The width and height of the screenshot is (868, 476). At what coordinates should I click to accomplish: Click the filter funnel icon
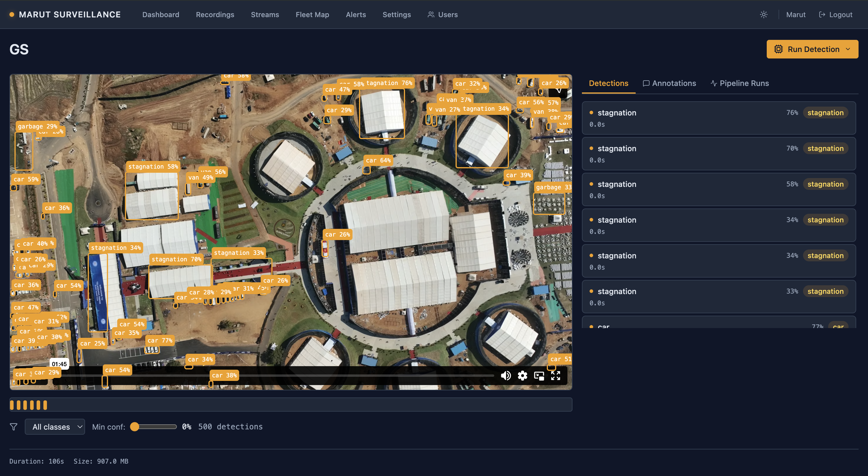coord(14,427)
